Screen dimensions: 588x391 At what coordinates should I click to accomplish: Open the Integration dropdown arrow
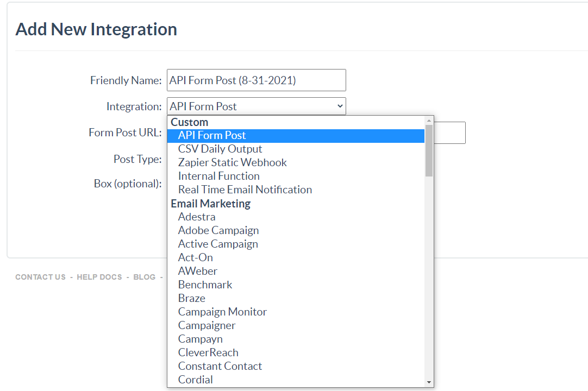tap(341, 106)
